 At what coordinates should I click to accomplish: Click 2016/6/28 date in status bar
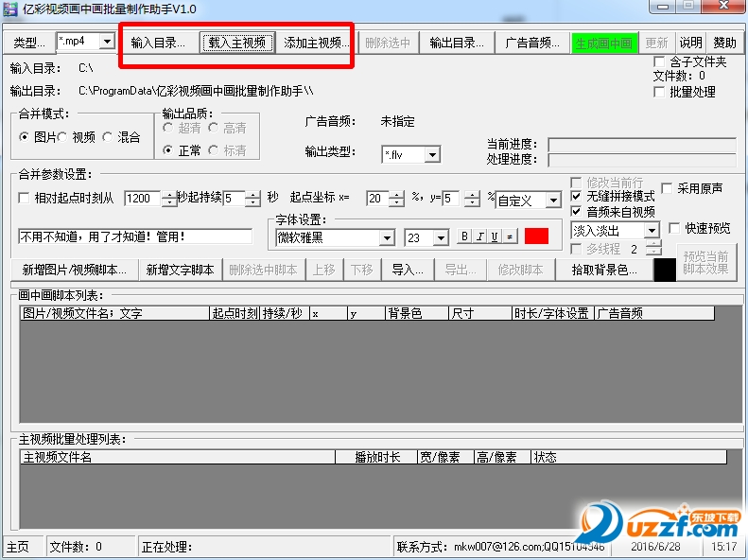pyautogui.click(x=655, y=547)
